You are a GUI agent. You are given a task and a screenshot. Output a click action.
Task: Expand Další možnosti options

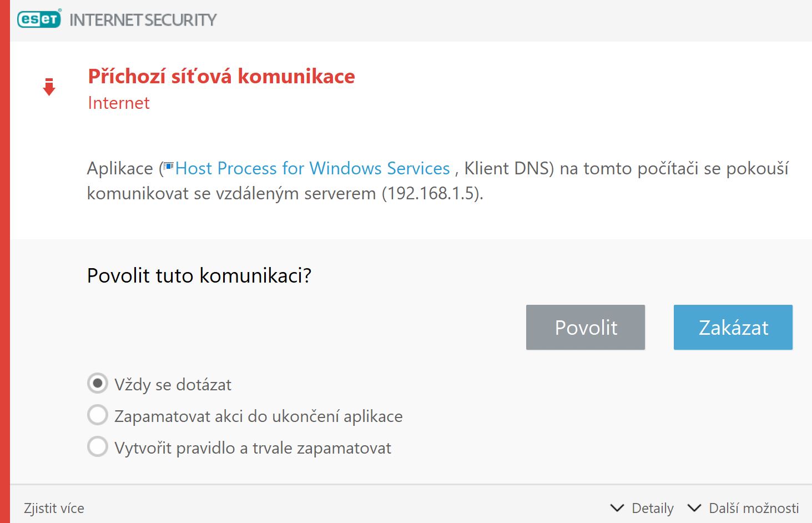pos(753,508)
